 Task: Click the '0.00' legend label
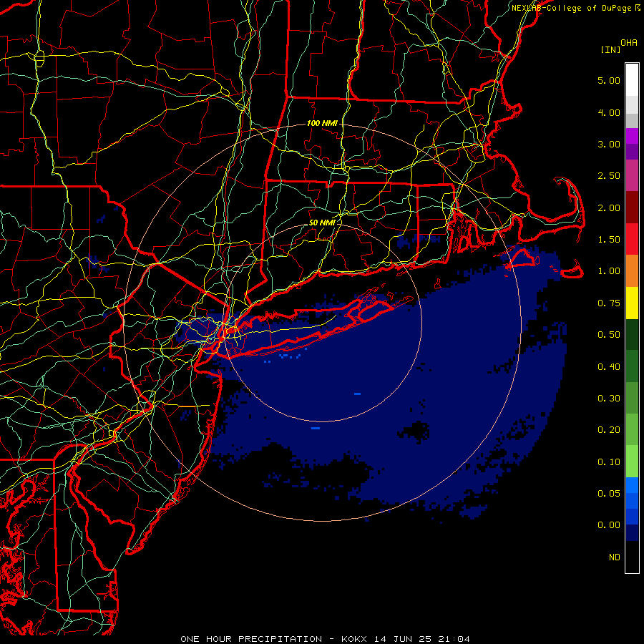[609, 525]
